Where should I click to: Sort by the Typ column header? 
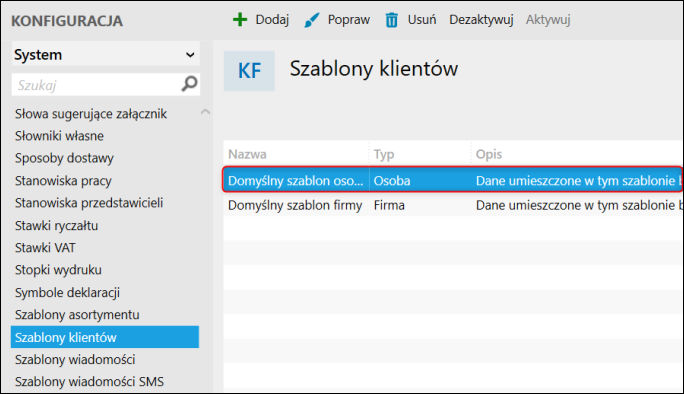coord(384,154)
